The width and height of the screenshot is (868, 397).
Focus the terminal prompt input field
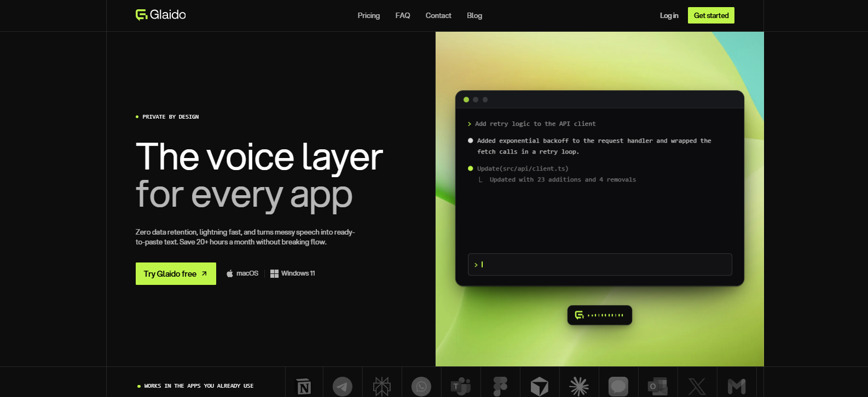click(600, 264)
